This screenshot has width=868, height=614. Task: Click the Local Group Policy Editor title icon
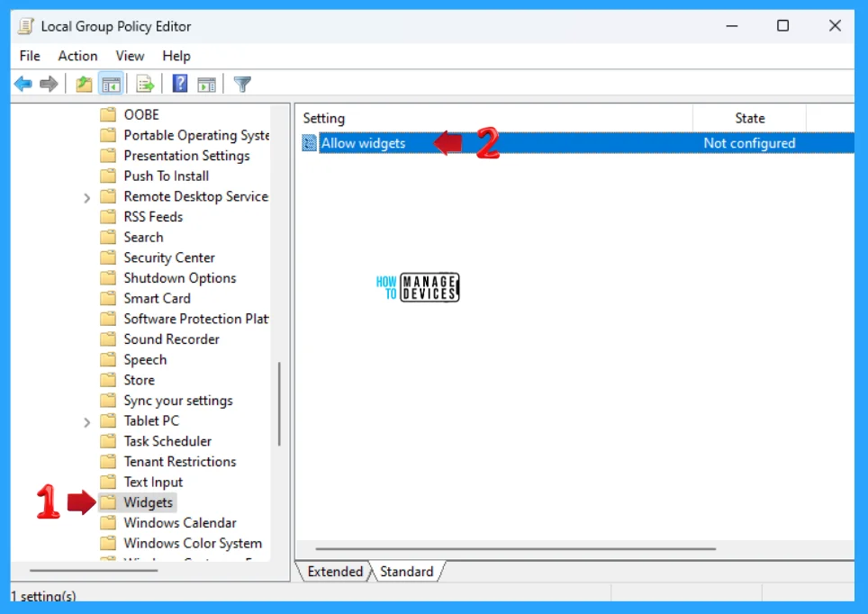click(x=26, y=26)
